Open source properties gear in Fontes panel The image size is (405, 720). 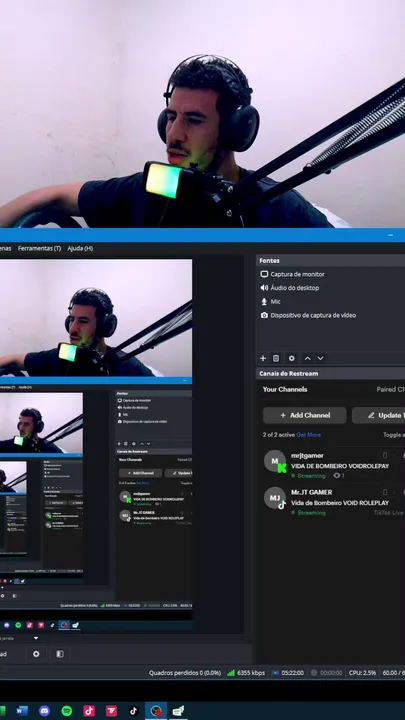[x=292, y=358]
